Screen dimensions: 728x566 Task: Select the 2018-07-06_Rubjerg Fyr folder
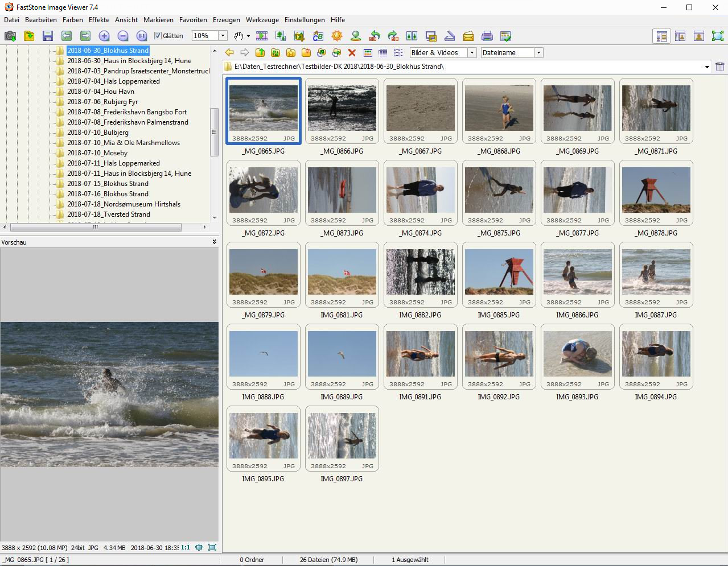click(x=102, y=102)
